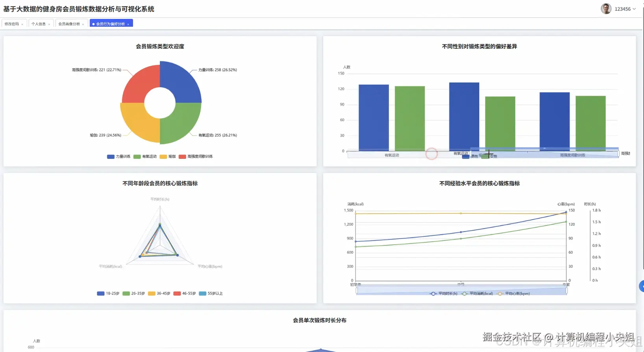Click the 不同性别对锻炼类型的偏好差异 chart title
The height and width of the screenshot is (352, 644).
[479, 46]
